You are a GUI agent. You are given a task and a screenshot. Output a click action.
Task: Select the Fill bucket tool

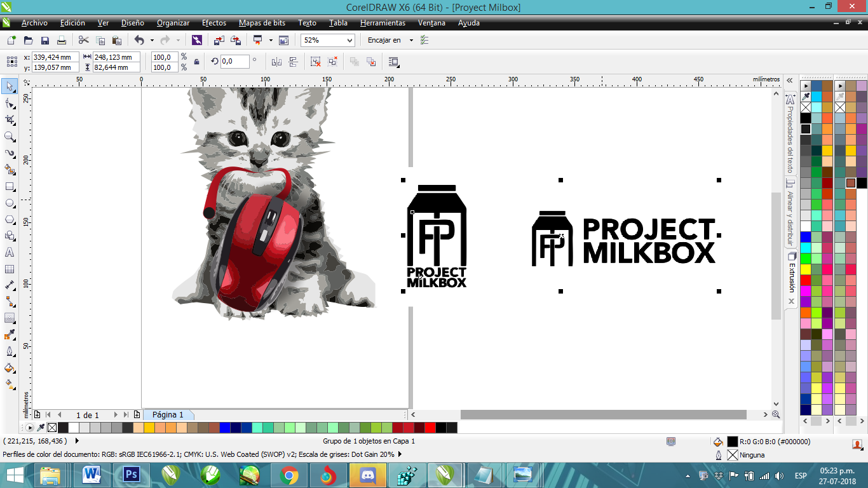10,368
